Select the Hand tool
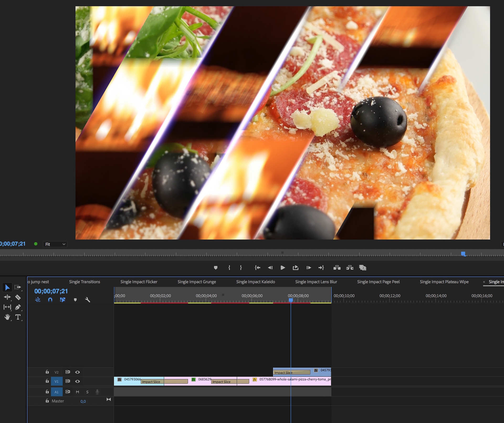Image resolution: width=504 pixels, height=423 pixels. point(7,317)
